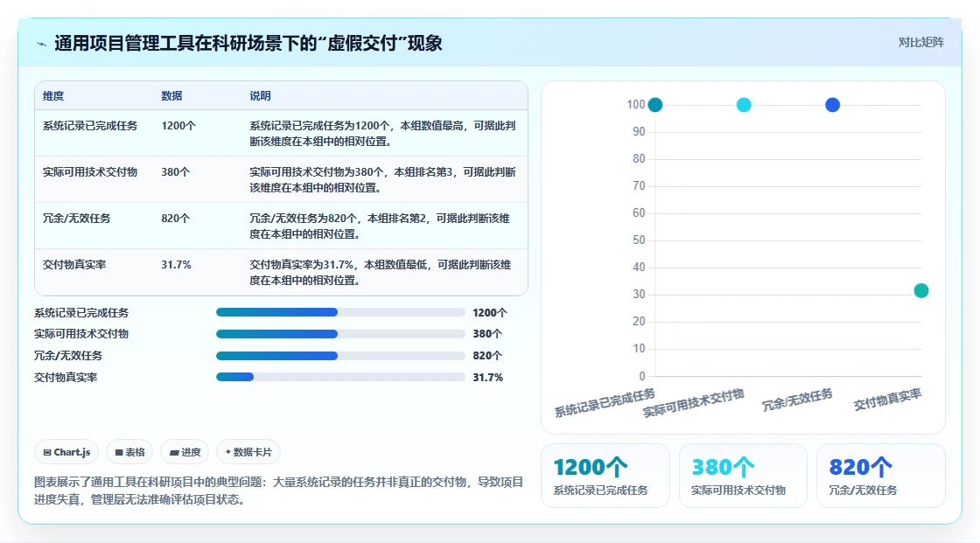Image resolution: width=980 pixels, height=543 pixels.
Task: Click table row label 冗余/无效任务
Action: [x=76, y=218]
